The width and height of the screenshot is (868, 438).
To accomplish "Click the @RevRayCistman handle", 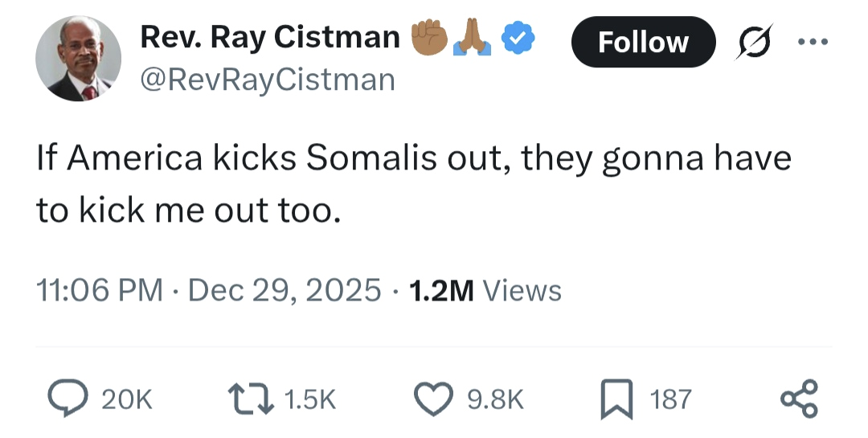I will coord(268,79).
